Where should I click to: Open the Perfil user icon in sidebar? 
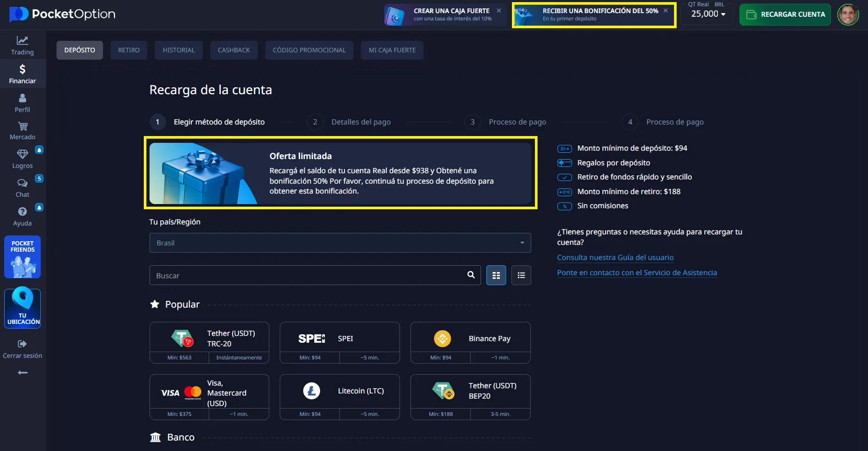pyautogui.click(x=22, y=103)
